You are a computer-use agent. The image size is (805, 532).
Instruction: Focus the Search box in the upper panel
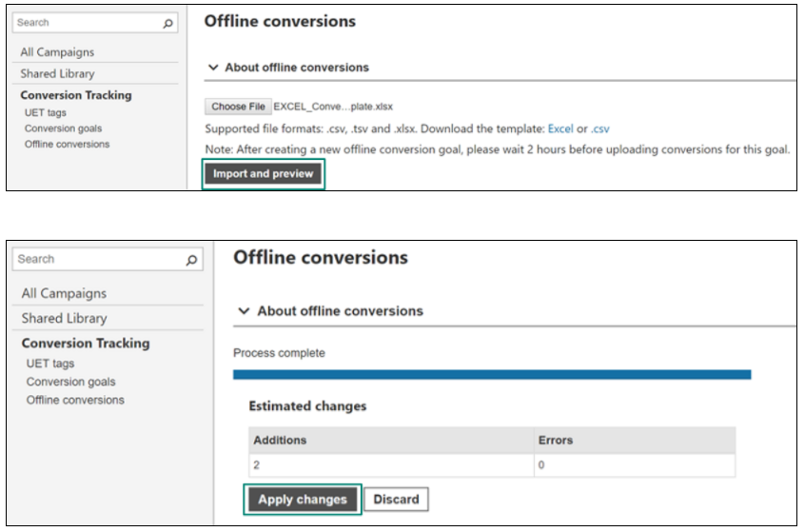click(95, 23)
